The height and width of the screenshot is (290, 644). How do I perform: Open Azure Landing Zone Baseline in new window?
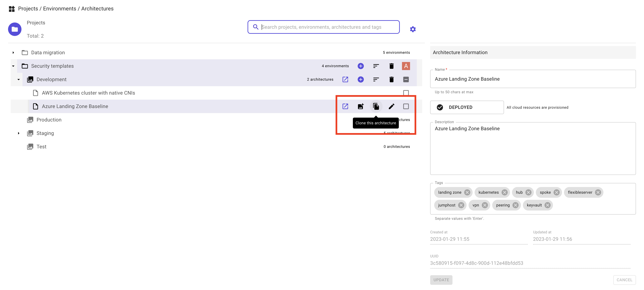coord(345,106)
